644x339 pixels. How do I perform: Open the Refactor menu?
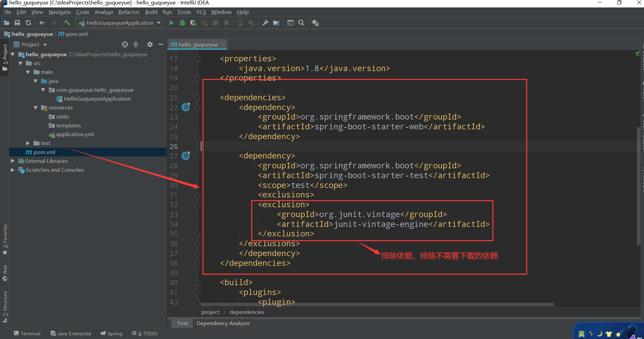(x=129, y=12)
